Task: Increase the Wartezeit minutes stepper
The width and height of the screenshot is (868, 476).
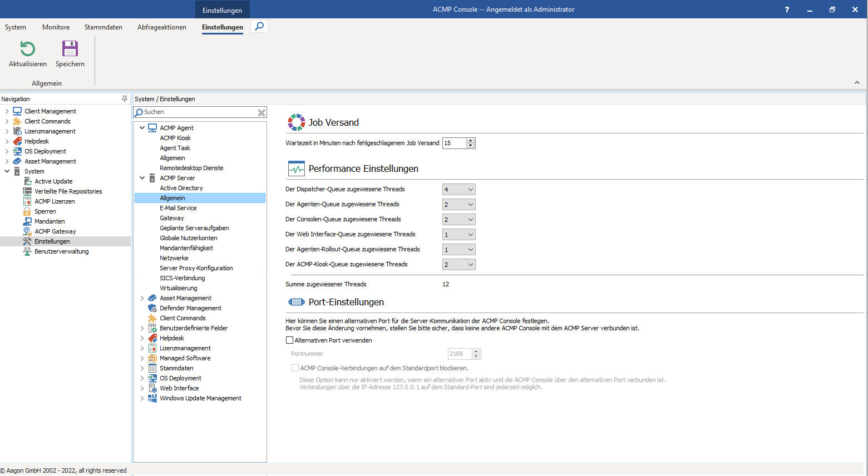Action: (471, 141)
